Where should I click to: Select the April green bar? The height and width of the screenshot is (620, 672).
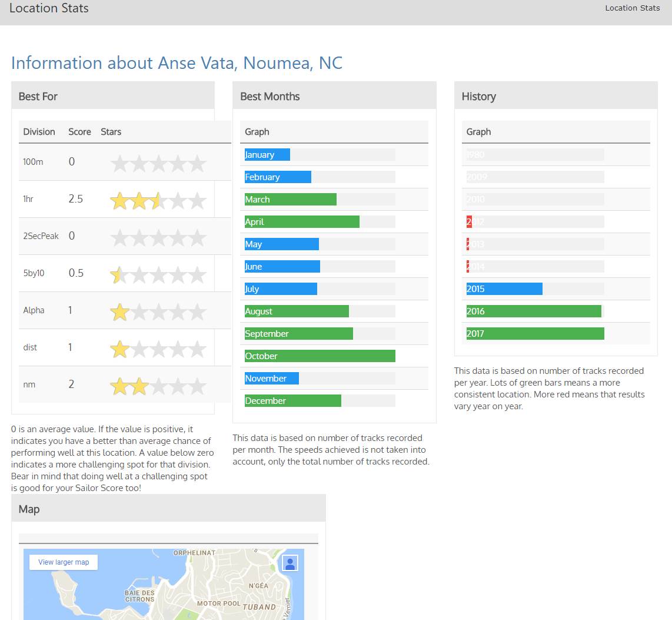pyautogui.click(x=301, y=222)
